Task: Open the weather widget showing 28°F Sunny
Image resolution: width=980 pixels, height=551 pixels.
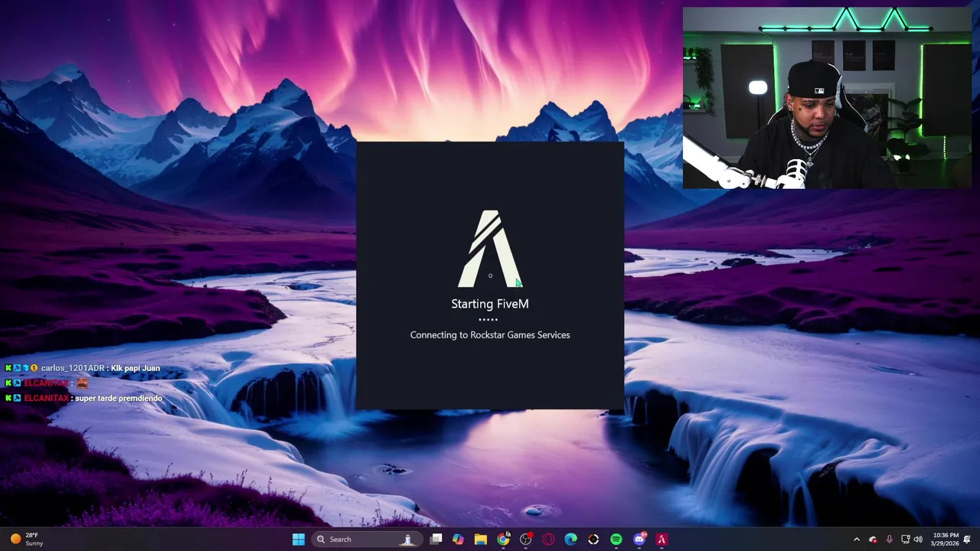Action: click(25, 540)
